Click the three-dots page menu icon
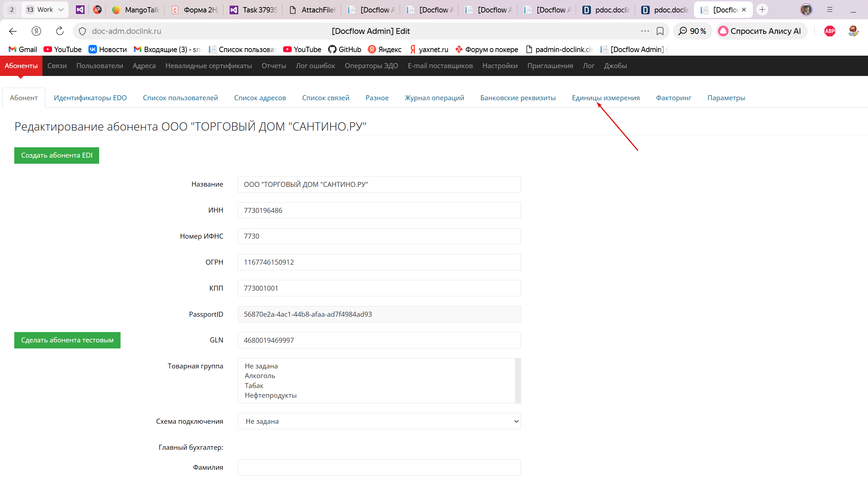The height and width of the screenshot is (479, 868). (x=645, y=31)
